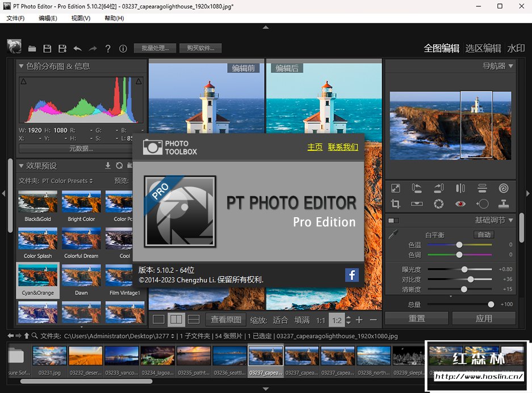Switch to single image view mode
The height and width of the screenshot is (393, 532).
(x=158, y=320)
